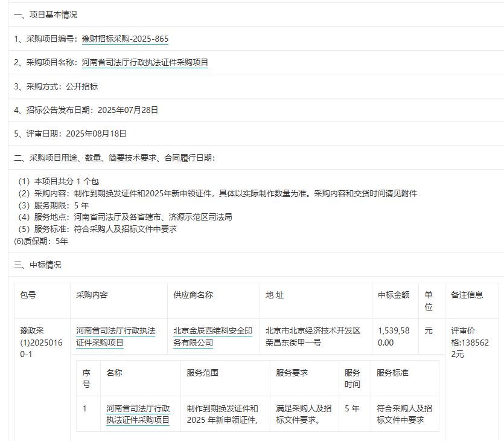Select heading 一、项目基本情况
The image size is (504, 441).
pyautogui.click(x=45, y=14)
